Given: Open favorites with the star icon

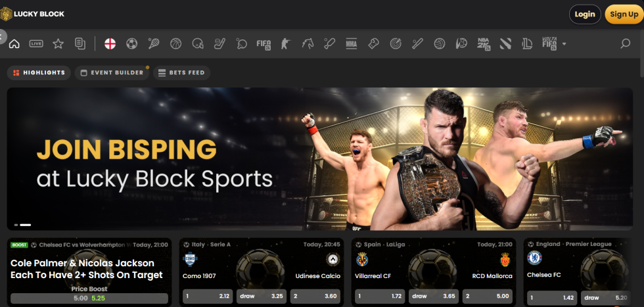Looking at the screenshot, I should pos(58,44).
